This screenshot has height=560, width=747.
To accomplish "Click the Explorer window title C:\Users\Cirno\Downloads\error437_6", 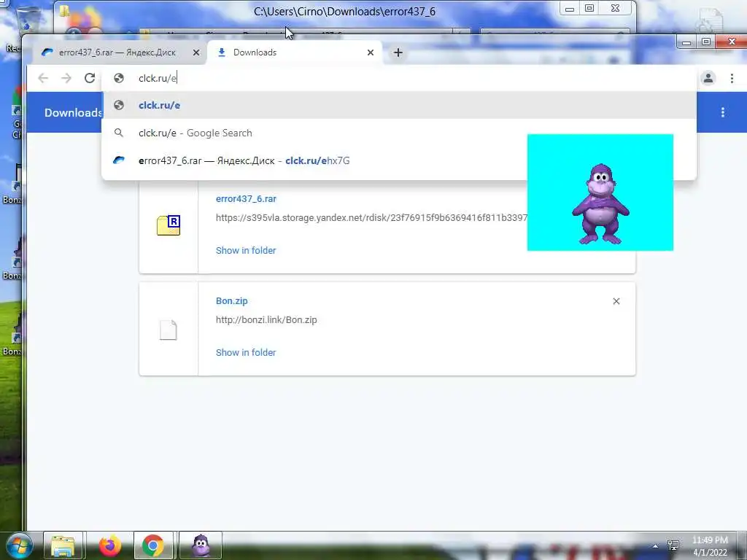I will pyautogui.click(x=344, y=12).
